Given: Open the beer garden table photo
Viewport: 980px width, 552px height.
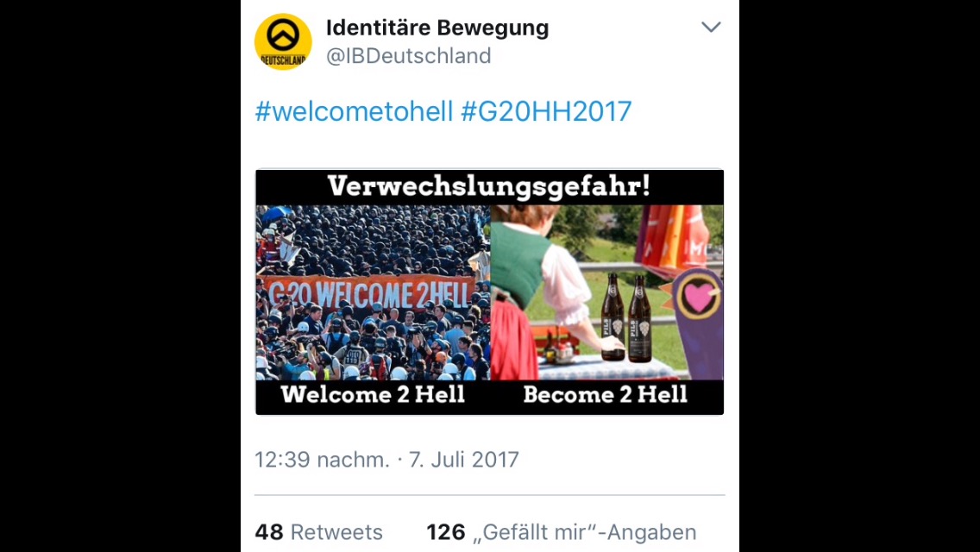Looking at the screenshot, I should pyautogui.click(x=606, y=292).
